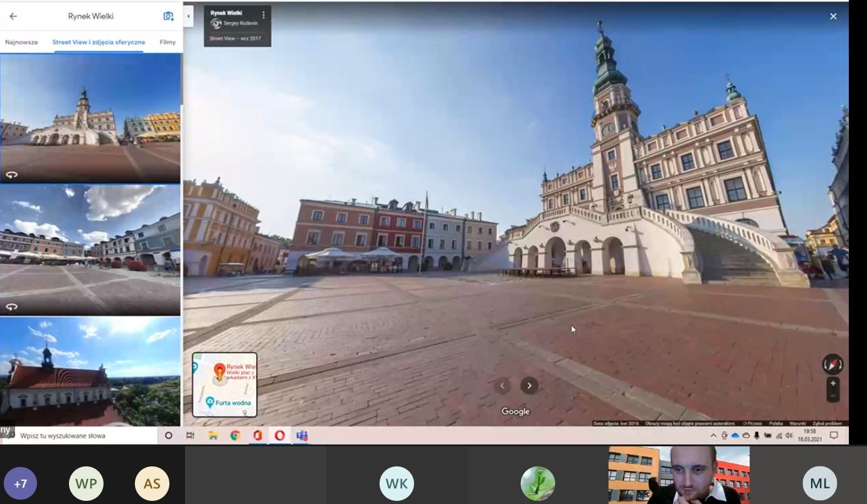Zoom out with the minus button
The width and height of the screenshot is (867, 504).
(x=832, y=396)
